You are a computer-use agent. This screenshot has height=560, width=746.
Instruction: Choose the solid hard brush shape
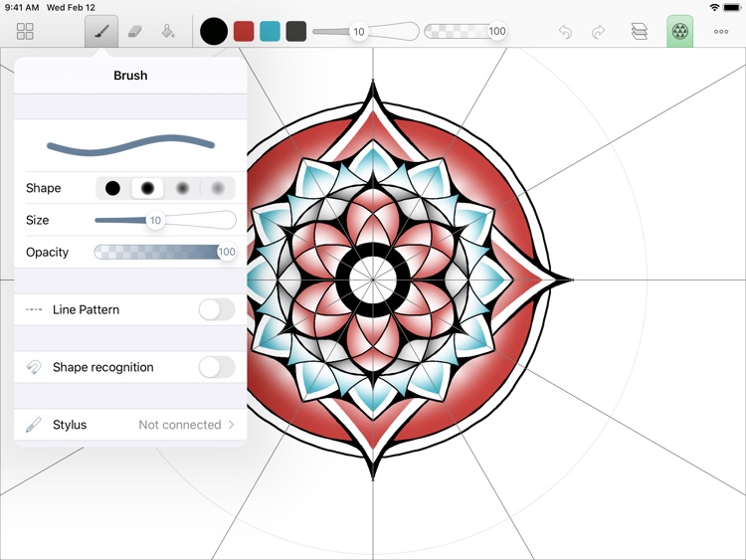click(x=113, y=188)
